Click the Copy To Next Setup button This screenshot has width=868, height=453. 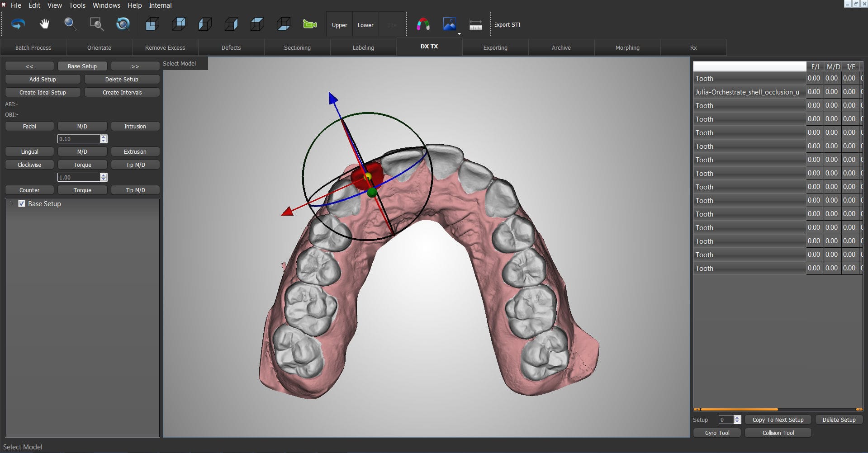point(778,420)
